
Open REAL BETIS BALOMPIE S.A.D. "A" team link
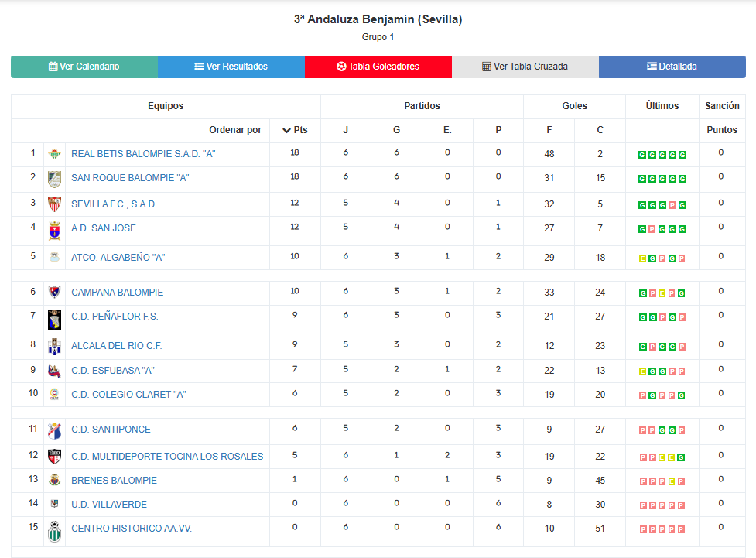pos(143,154)
